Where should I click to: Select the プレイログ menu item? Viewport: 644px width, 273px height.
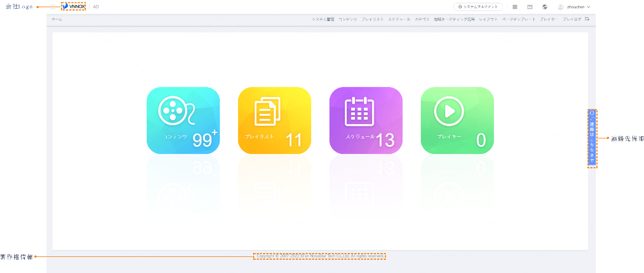coord(571,19)
